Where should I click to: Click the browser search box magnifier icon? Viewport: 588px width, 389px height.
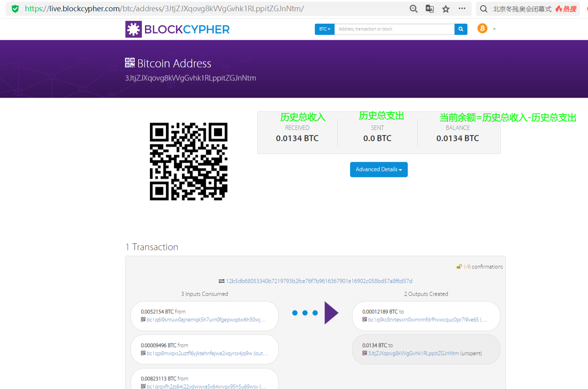[x=483, y=9]
